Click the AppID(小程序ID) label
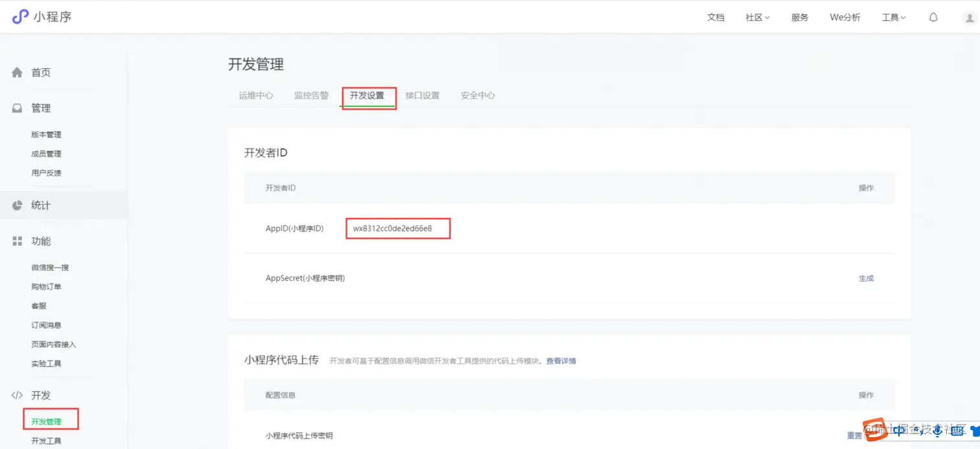Image resolution: width=980 pixels, height=449 pixels. click(x=294, y=228)
